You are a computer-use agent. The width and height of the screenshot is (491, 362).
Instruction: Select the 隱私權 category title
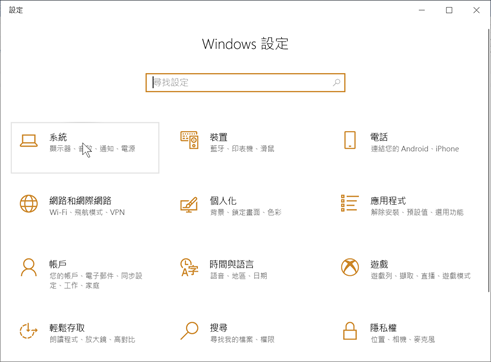pyautogui.click(x=383, y=328)
